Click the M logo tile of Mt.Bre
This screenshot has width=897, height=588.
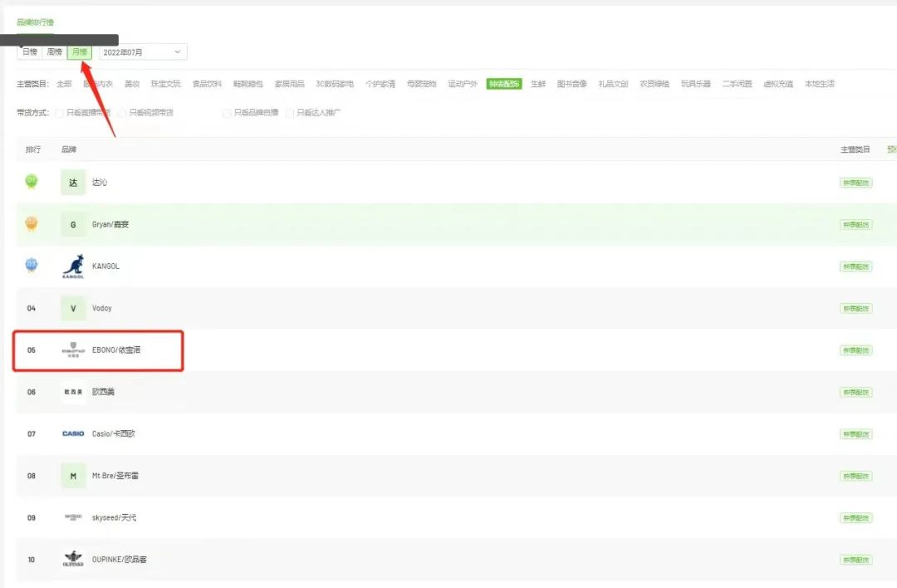[73, 476]
